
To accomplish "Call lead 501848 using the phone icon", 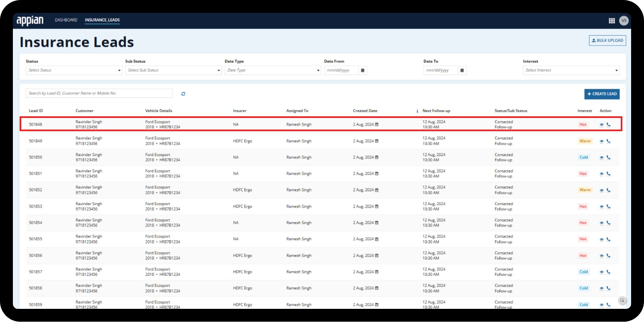I will [608, 125].
